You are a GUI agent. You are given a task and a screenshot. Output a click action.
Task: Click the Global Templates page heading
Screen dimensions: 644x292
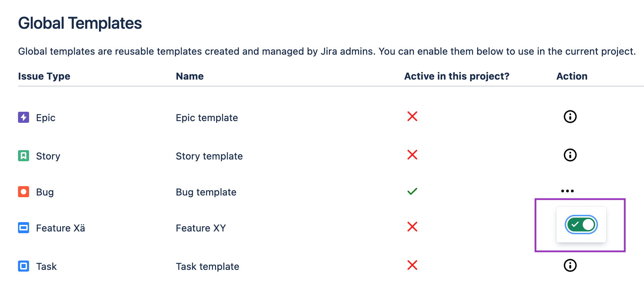coord(80,23)
